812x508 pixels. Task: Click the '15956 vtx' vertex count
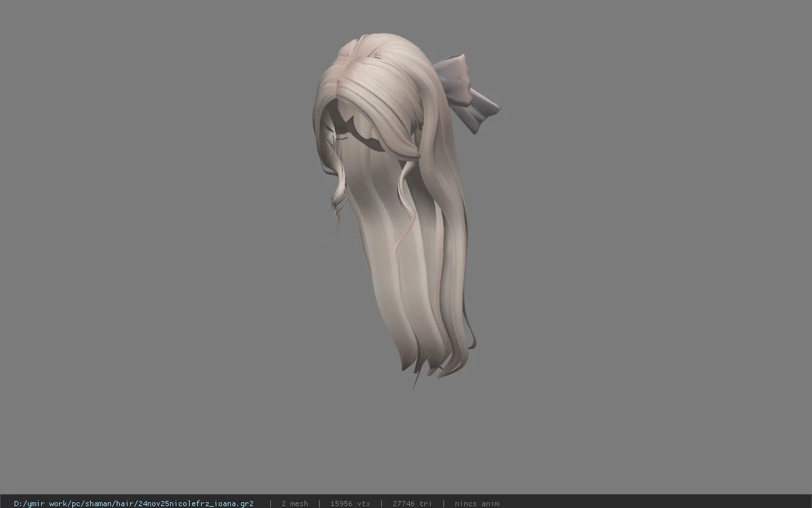pyautogui.click(x=350, y=504)
